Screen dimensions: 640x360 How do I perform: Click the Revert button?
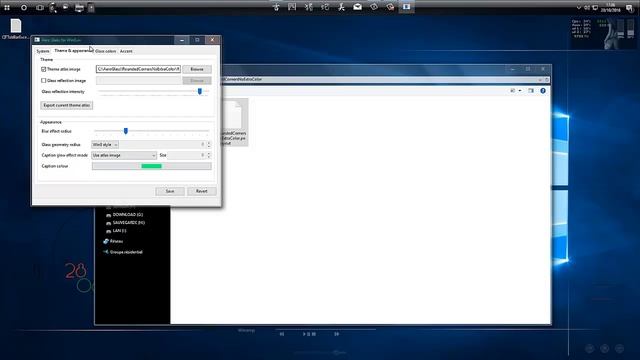(202, 191)
